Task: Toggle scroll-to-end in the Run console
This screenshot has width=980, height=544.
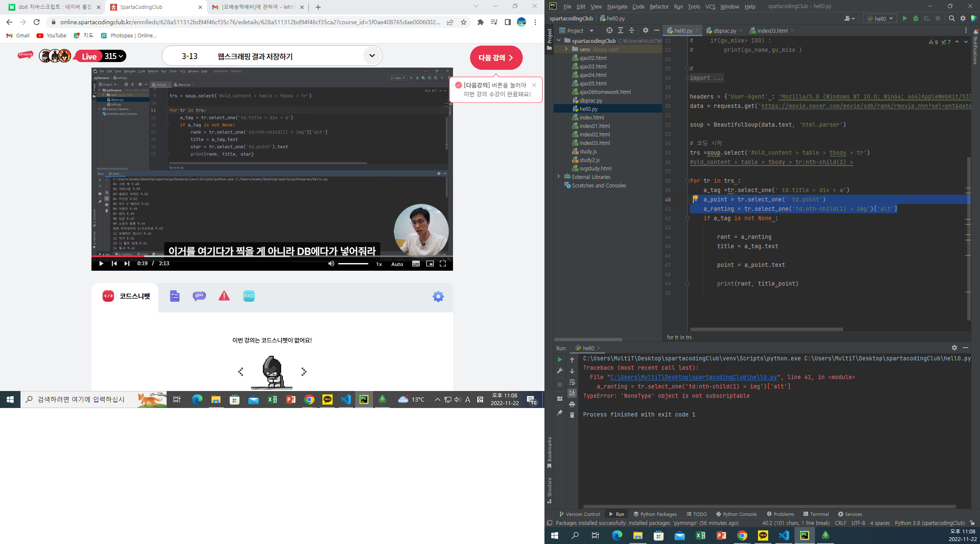Action: 572,393
